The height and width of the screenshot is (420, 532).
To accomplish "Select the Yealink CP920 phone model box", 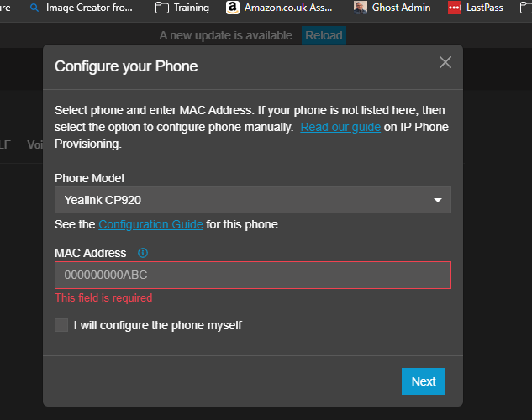I will 244,201.
